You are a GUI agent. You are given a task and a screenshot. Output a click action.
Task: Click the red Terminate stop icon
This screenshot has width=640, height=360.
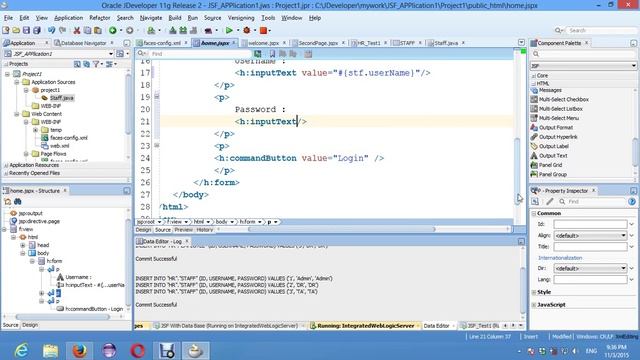263,30
